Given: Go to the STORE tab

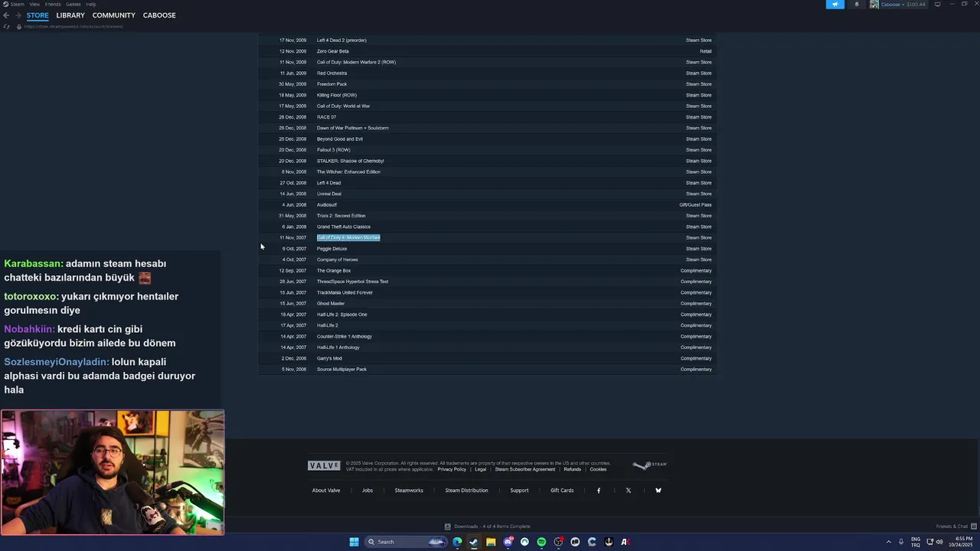Looking at the screenshot, I should tap(38, 15).
